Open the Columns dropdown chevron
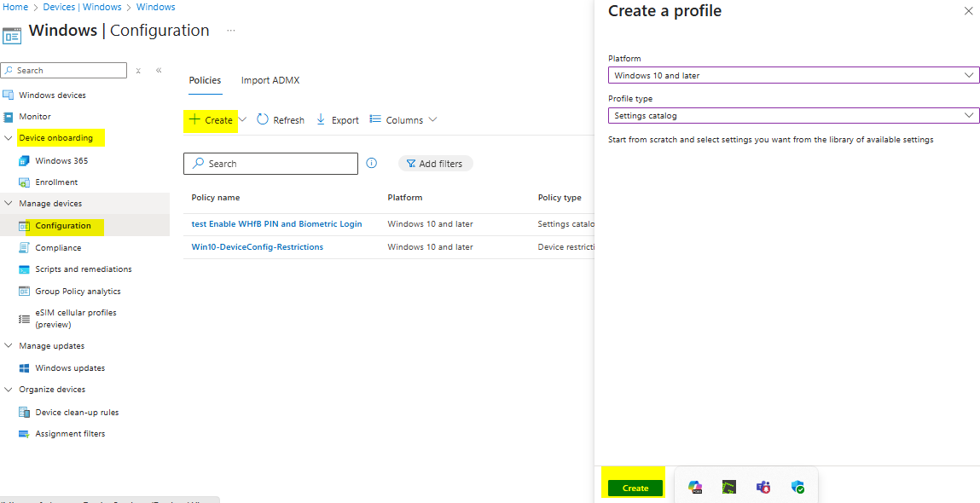 [432, 119]
